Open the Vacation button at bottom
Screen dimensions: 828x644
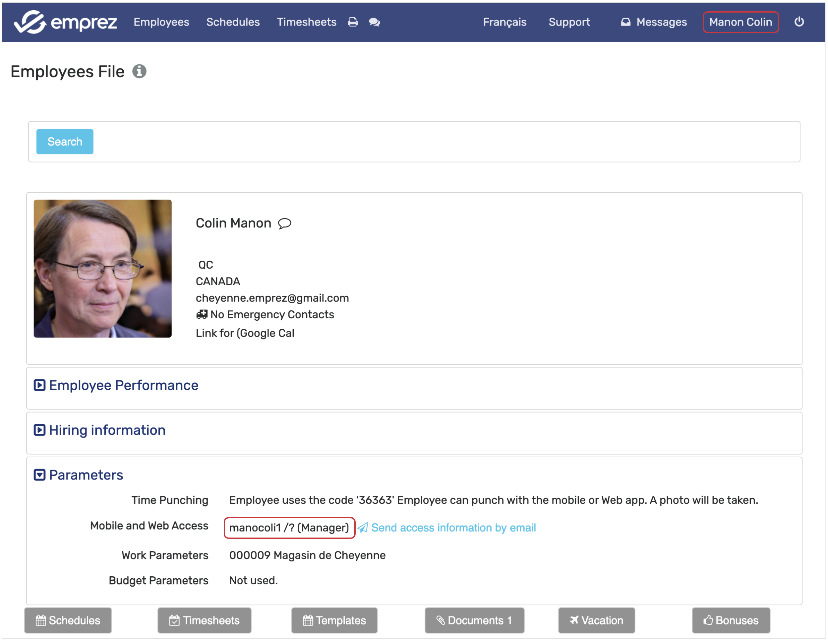(x=596, y=620)
